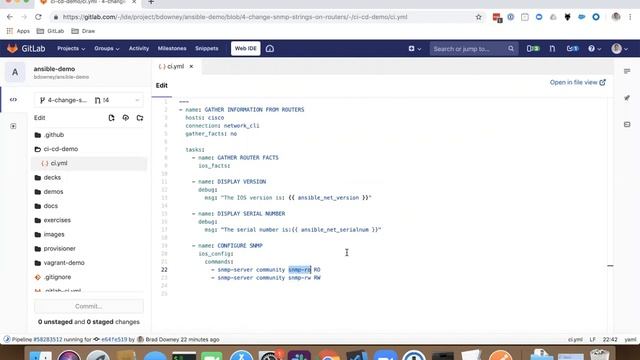Click the New file icon in file tree

[x=111, y=118]
